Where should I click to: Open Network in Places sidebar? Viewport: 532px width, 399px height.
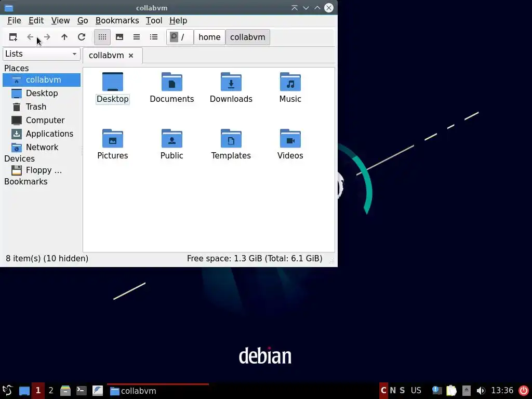42,147
